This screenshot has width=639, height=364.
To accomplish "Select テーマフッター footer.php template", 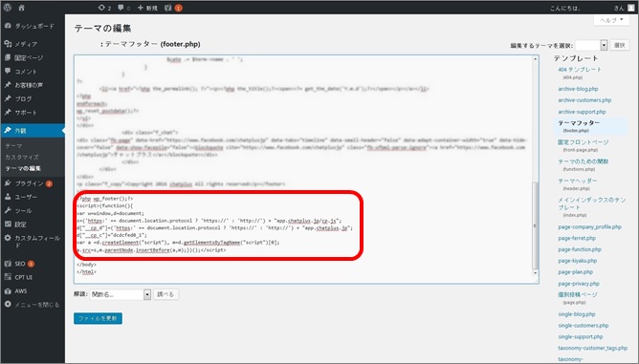I will pyautogui.click(x=579, y=123).
